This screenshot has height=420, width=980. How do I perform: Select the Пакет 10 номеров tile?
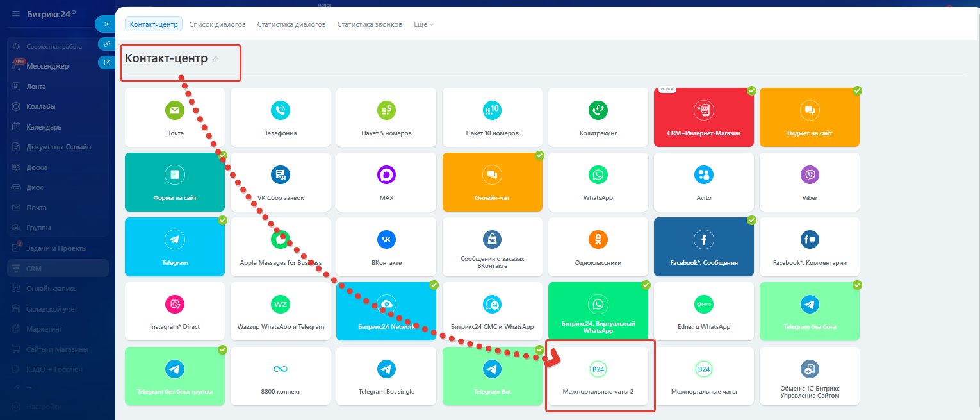pos(493,117)
